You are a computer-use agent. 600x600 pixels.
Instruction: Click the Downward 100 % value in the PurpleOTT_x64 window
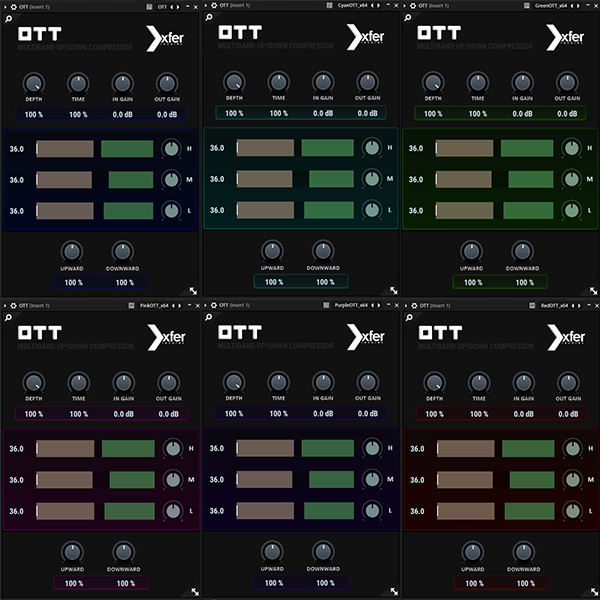[325, 583]
